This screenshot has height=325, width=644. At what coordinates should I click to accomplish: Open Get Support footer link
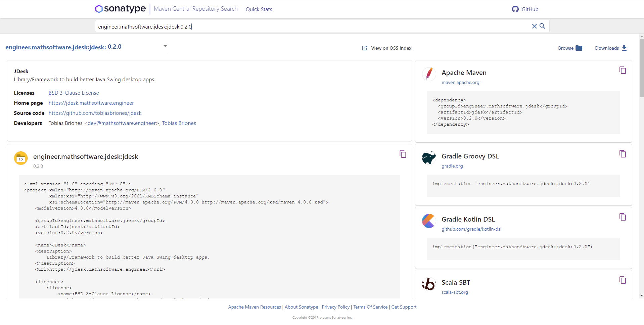(x=404, y=307)
